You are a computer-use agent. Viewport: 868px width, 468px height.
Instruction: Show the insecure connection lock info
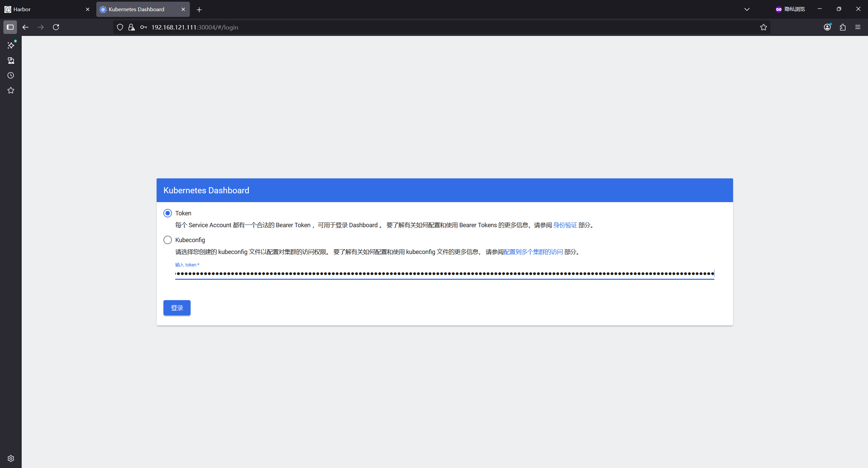(x=132, y=27)
